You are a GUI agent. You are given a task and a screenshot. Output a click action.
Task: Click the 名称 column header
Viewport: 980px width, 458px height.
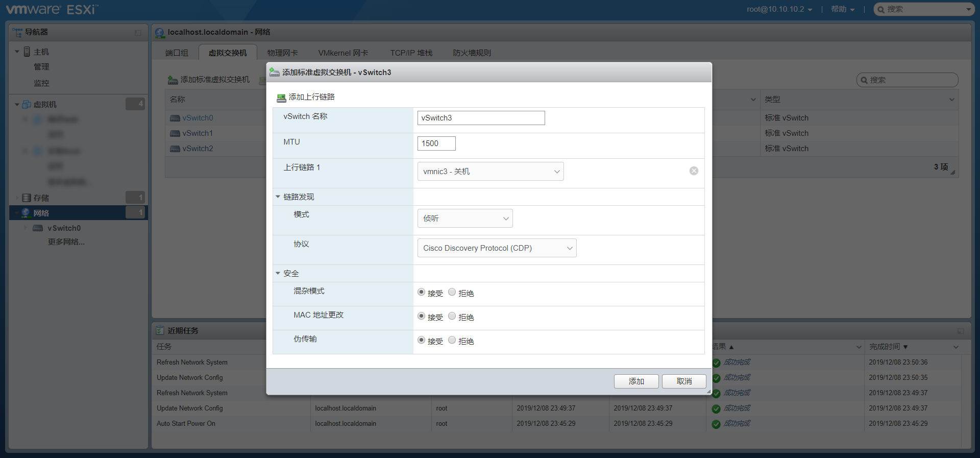pos(177,100)
